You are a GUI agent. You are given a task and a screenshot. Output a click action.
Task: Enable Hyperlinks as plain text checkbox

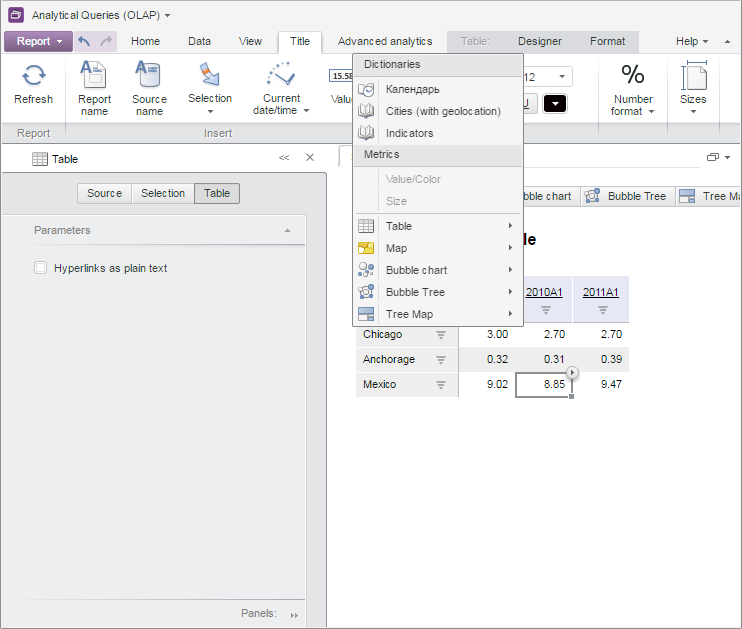click(41, 268)
